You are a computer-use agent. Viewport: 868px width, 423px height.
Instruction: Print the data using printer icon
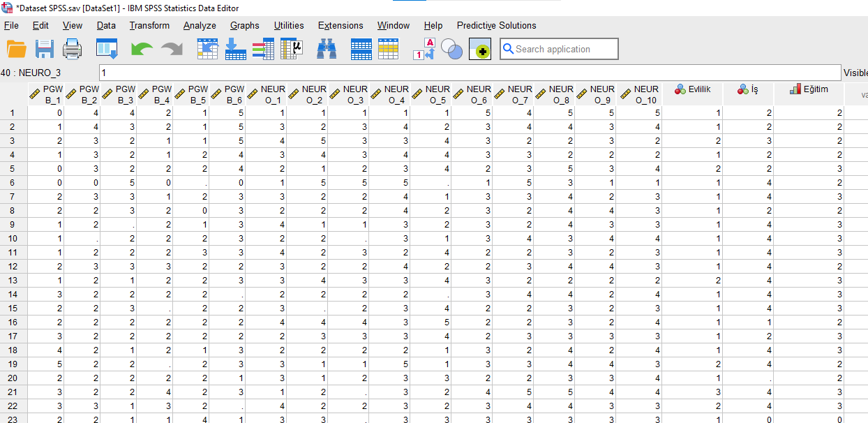click(x=73, y=49)
